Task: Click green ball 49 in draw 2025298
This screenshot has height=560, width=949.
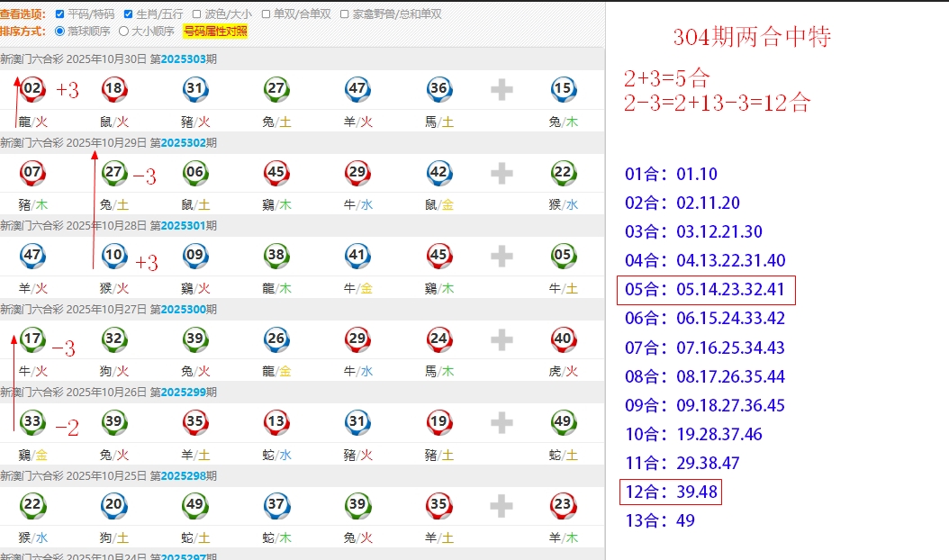Action: pyautogui.click(x=194, y=506)
